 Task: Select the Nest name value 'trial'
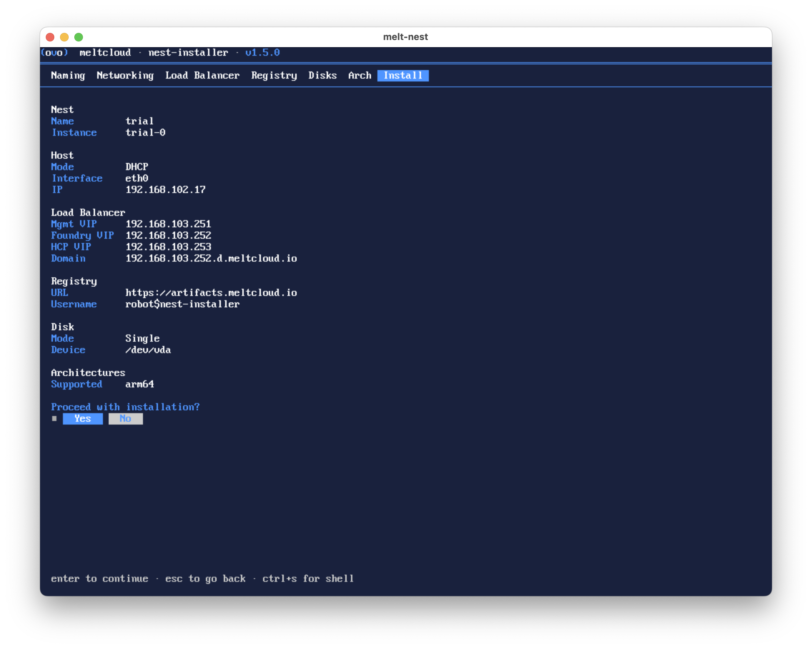coord(139,121)
